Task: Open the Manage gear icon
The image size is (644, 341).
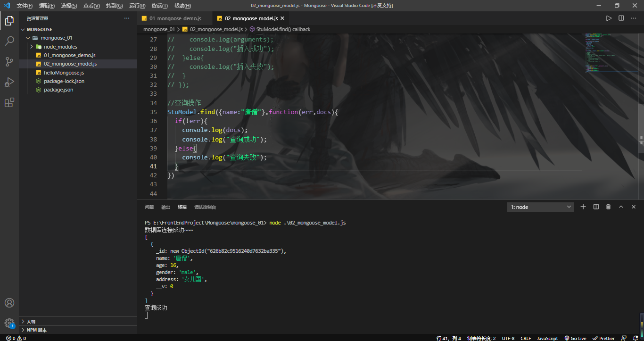Action: 9,323
